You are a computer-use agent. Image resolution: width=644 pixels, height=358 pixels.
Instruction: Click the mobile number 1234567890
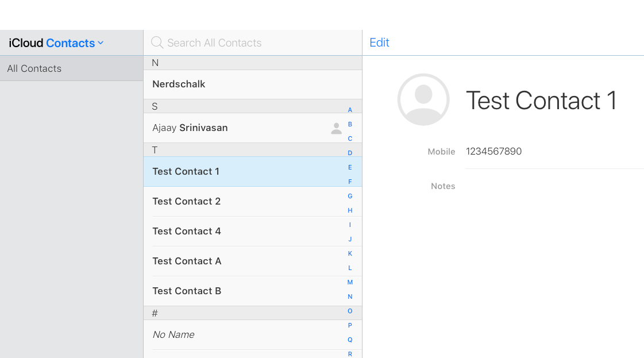pyautogui.click(x=494, y=152)
